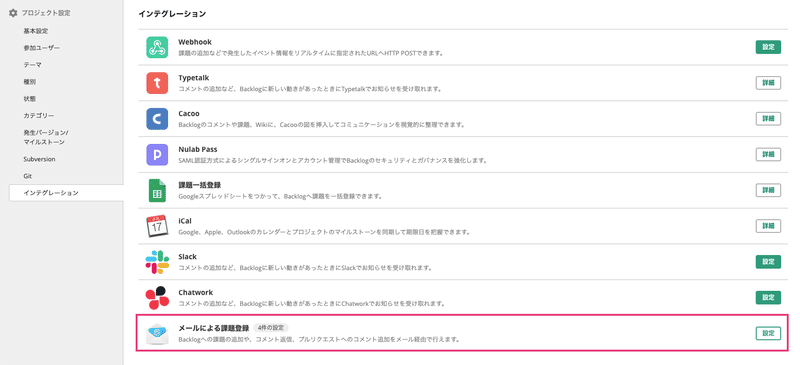Go to 参加ユーザー in sidebar

point(42,48)
